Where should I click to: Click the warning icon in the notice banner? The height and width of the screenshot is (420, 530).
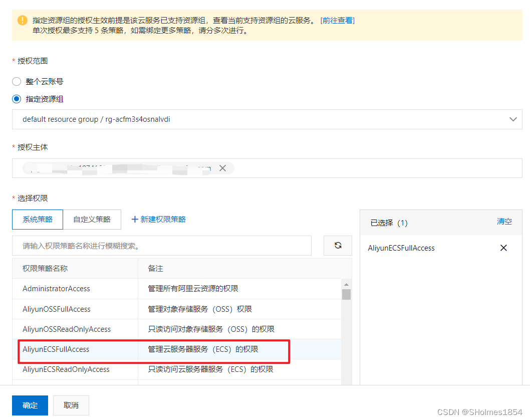[23, 20]
